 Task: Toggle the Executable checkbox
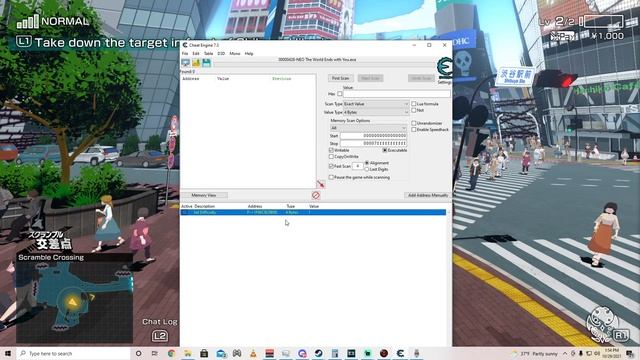(384, 150)
